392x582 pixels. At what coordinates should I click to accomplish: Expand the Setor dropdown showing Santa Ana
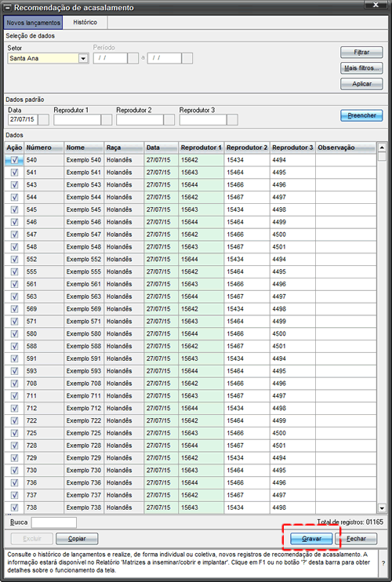pyautogui.click(x=83, y=58)
